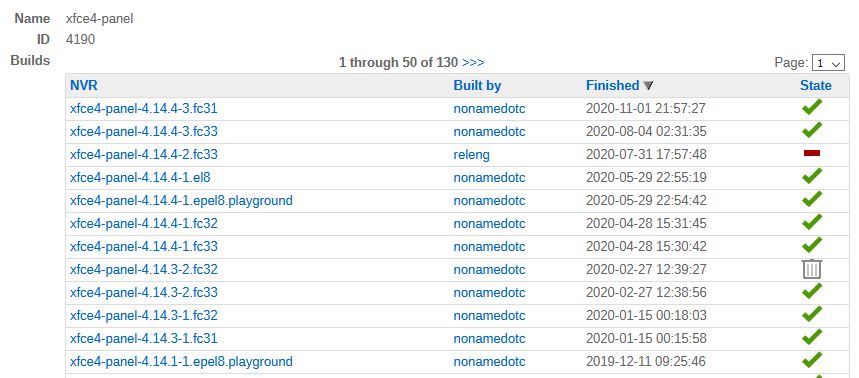The image size is (859, 378).
Task: Click the green checkmark for xfce4-panel-4.14.4-1.el8
Action: point(812,176)
